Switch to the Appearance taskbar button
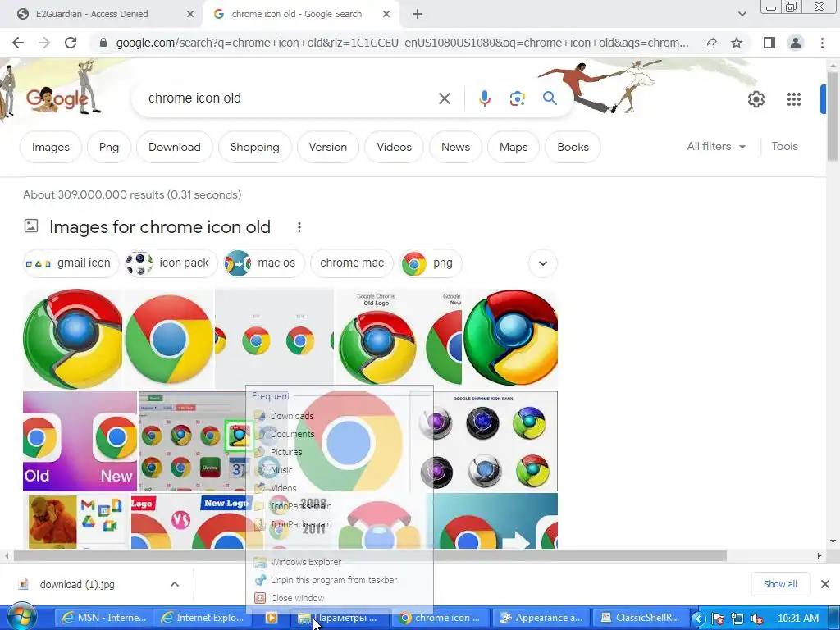The width and height of the screenshot is (840, 630). (541, 618)
